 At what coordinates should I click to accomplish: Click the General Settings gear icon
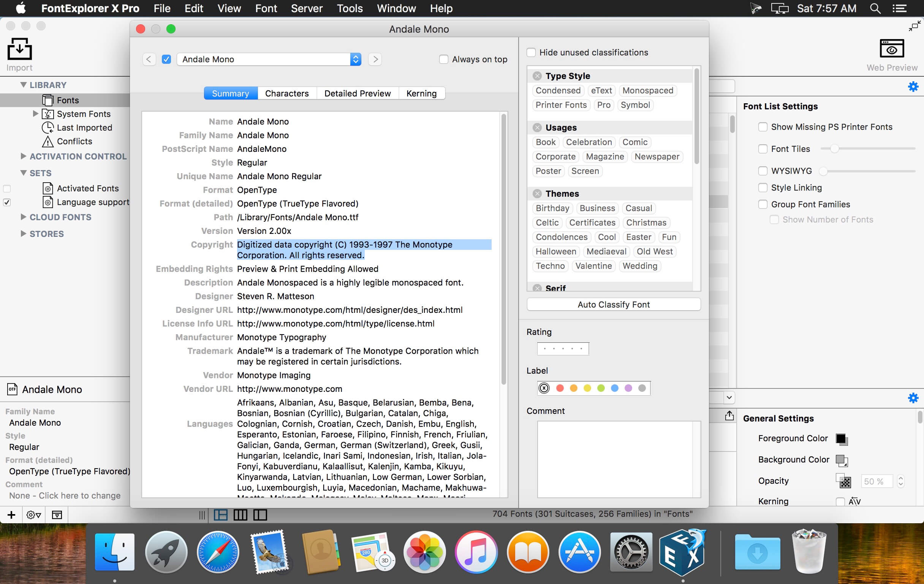[913, 398]
